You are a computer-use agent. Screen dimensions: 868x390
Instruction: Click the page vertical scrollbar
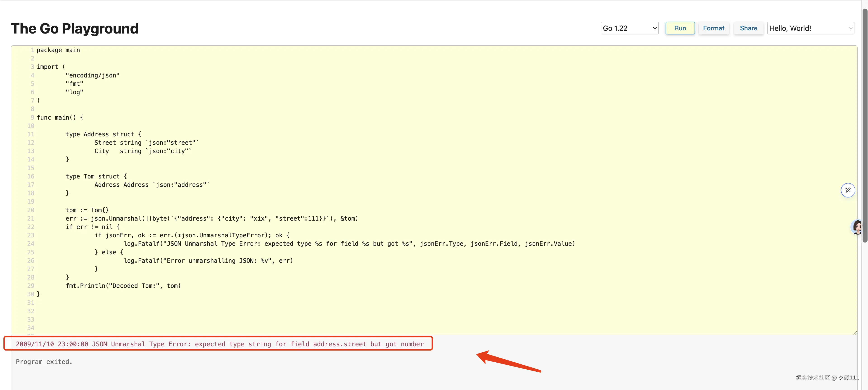coord(865,125)
